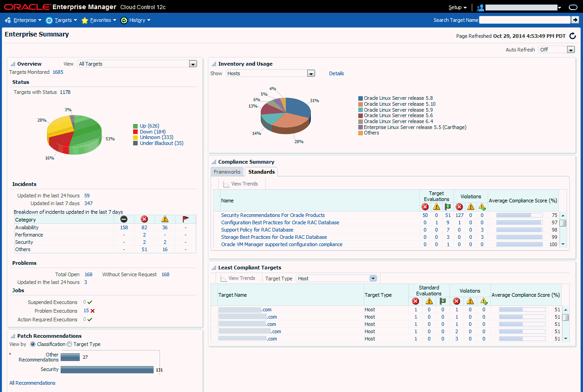
Task: Click the green check beside Suspended Executions
Action: tap(90, 302)
